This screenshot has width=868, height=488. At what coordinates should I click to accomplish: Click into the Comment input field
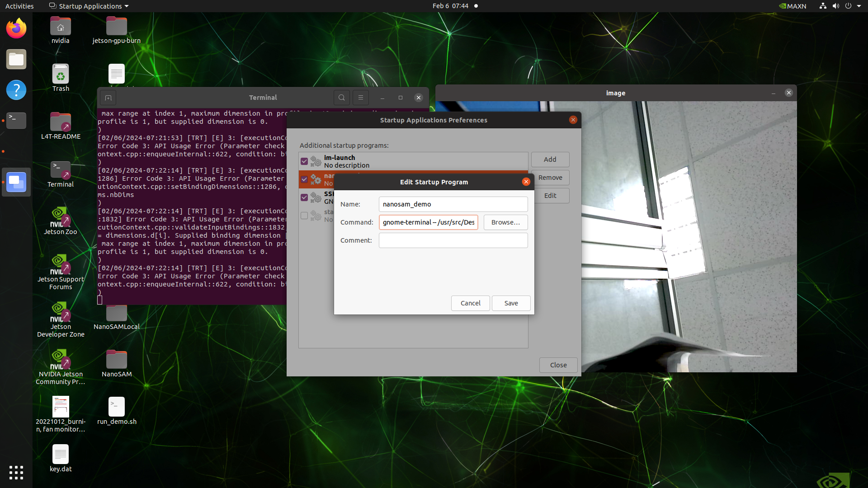[x=453, y=240]
